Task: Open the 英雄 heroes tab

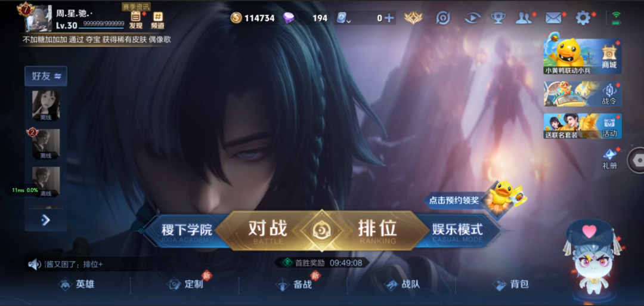Action: [x=77, y=285]
